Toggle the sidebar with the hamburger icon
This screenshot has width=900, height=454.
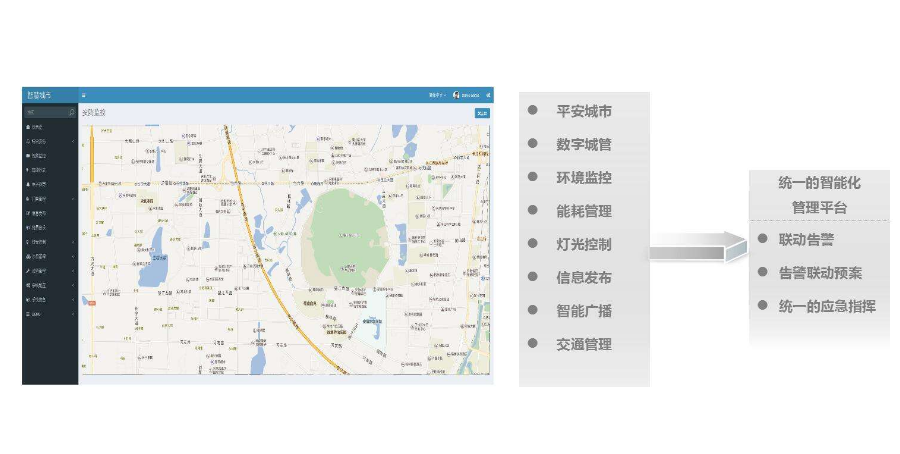84,95
